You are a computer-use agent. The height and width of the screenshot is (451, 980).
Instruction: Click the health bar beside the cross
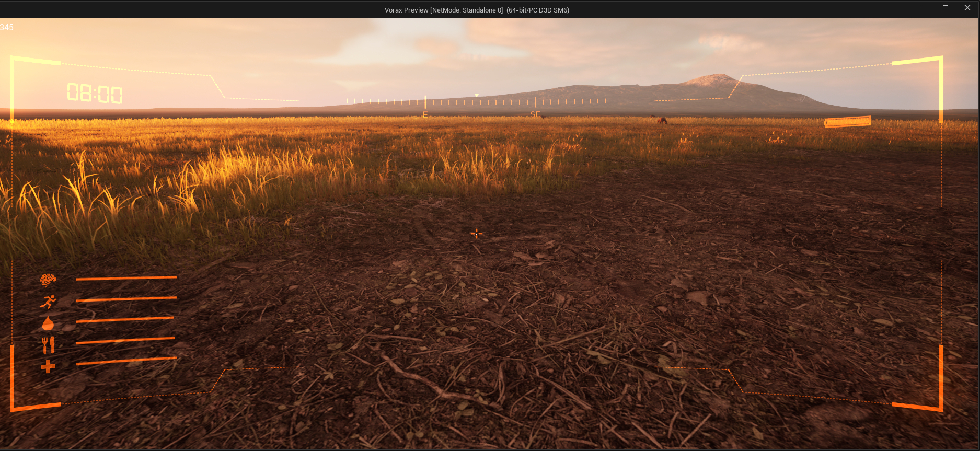tap(126, 361)
